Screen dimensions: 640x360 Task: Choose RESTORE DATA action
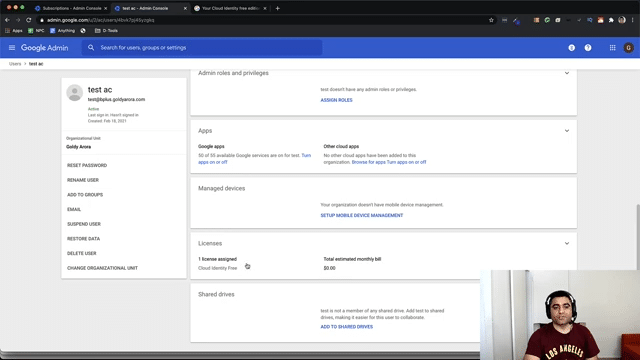tap(83, 239)
